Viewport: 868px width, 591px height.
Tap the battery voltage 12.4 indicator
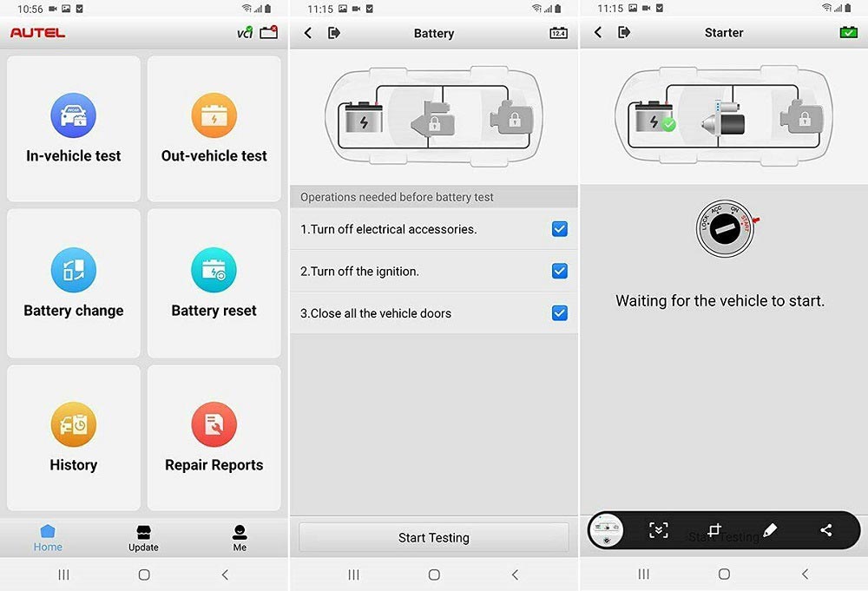tap(560, 33)
